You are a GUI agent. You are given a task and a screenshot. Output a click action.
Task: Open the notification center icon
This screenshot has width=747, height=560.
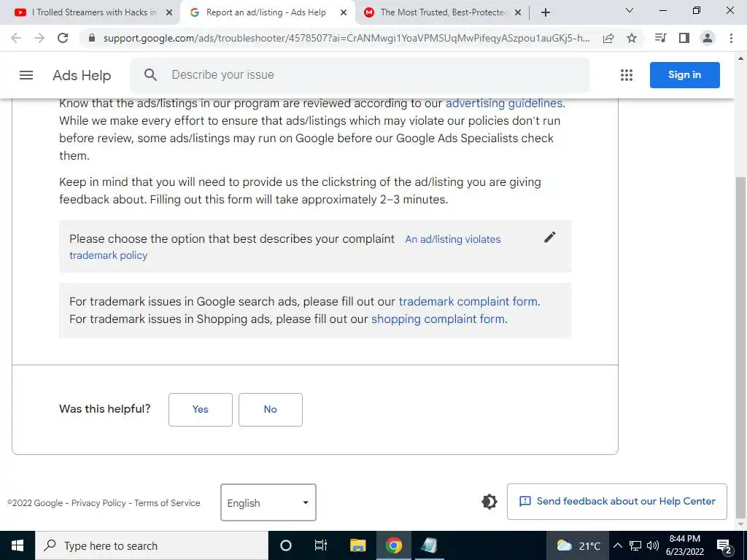[x=724, y=545]
